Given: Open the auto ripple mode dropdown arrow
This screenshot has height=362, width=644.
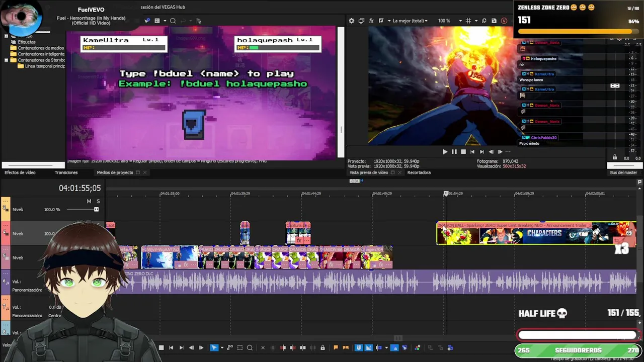Looking at the screenshot, I should pos(386,347).
